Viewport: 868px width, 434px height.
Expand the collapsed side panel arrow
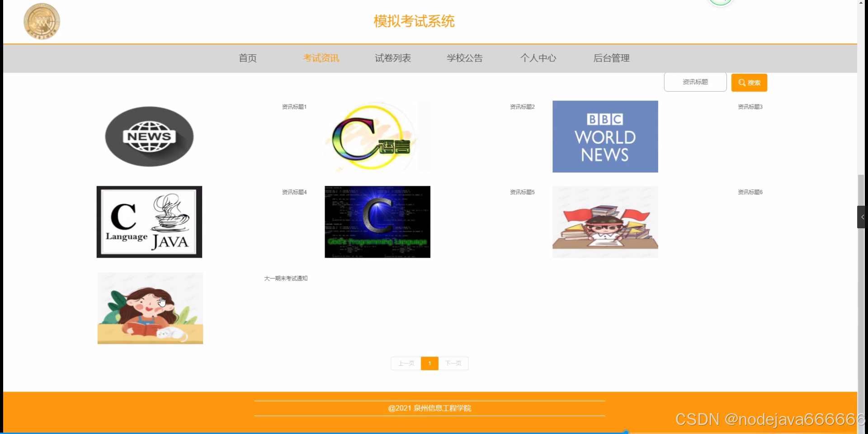tap(862, 217)
